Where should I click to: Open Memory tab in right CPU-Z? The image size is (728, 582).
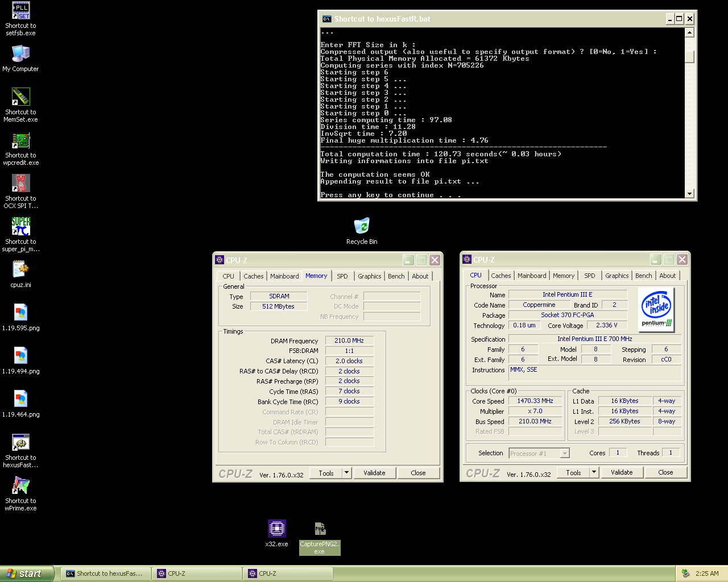click(564, 276)
